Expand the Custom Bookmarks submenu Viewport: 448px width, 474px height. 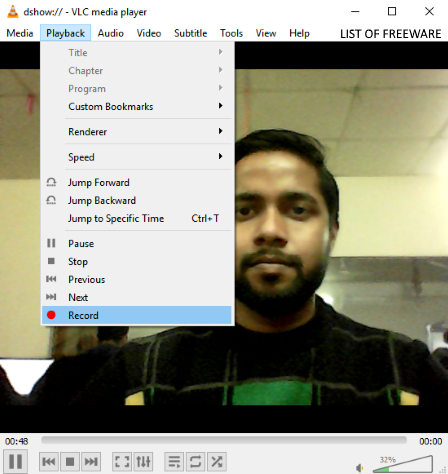pyautogui.click(x=136, y=106)
